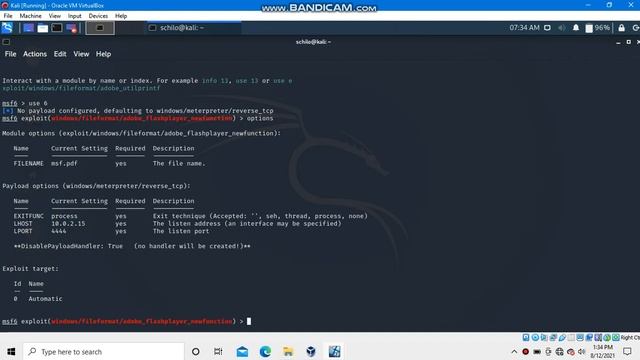This screenshot has height=360, width=640.
Task: Click VirtualBox keyboard capture status icon
Action: [616, 338]
